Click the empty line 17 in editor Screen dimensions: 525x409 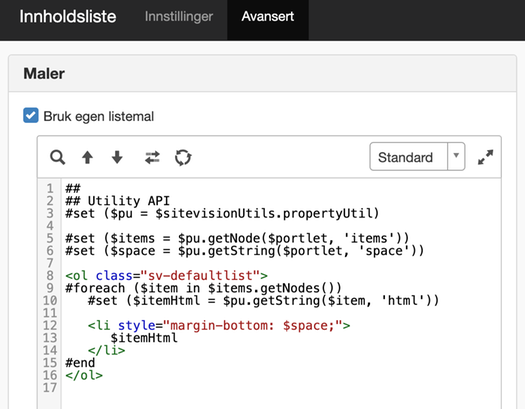coord(281,388)
